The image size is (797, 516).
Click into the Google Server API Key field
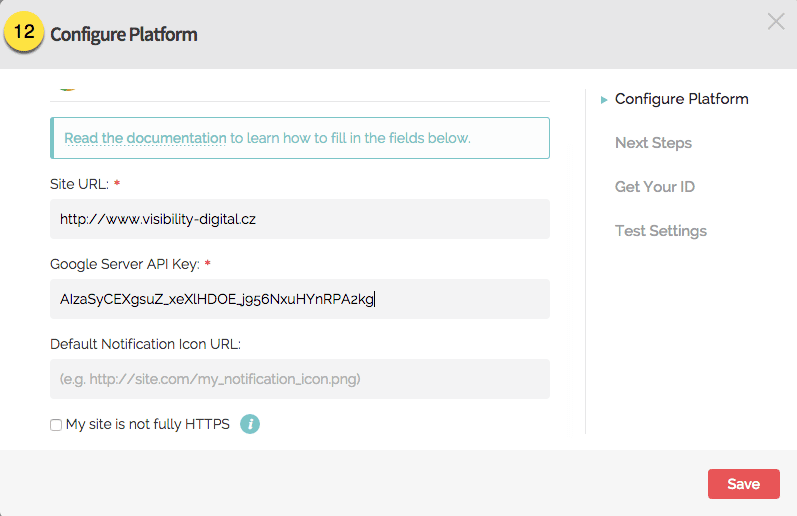click(x=300, y=298)
